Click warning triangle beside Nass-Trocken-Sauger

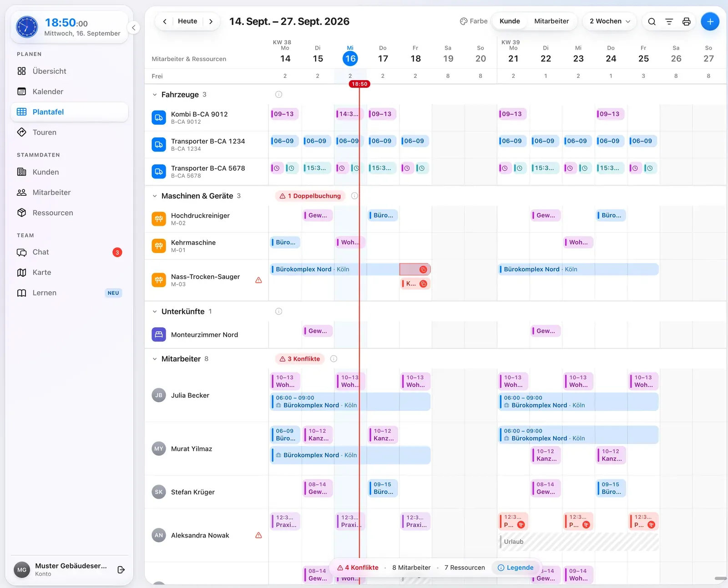pos(258,280)
